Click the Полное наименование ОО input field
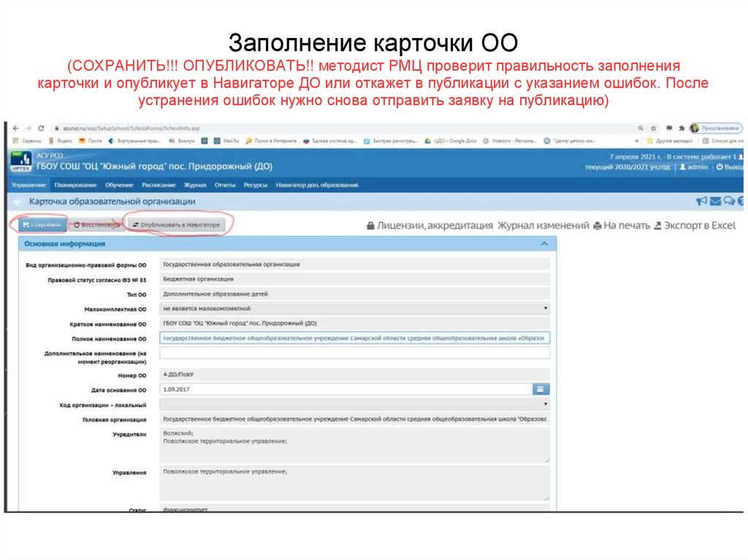748x560 pixels. coord(351,338)
